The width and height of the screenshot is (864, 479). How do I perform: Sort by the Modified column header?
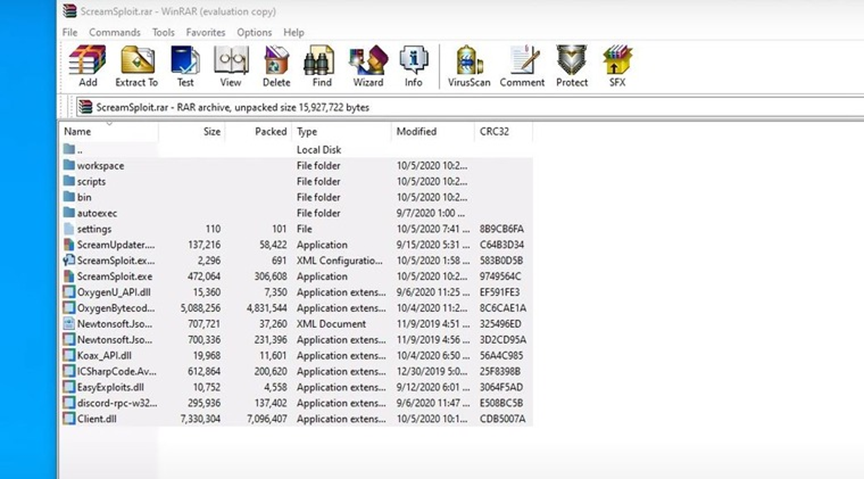coord(416,132)
